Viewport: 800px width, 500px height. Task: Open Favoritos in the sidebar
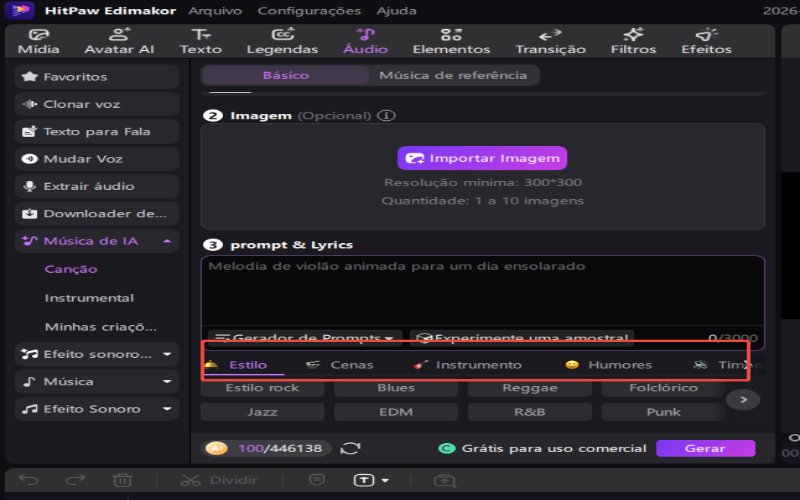(x=97, y=77)
